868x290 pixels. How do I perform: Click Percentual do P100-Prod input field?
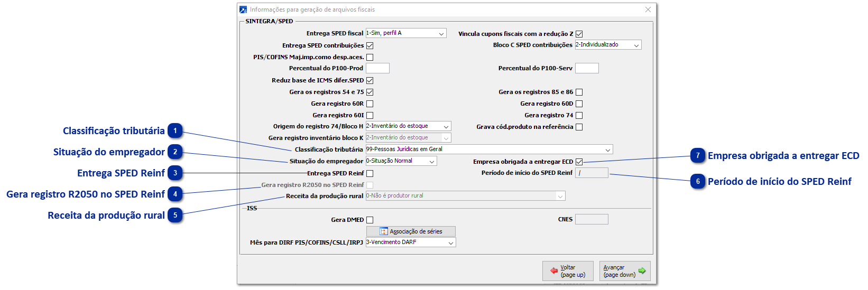377,68
